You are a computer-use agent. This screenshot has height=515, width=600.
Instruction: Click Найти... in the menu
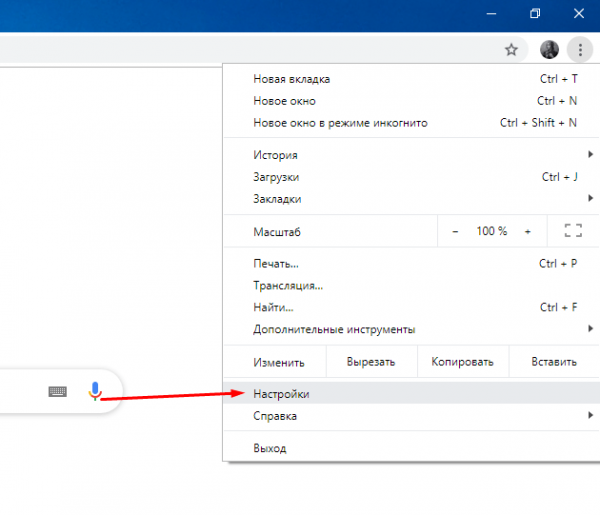click(x=411, y=307)
